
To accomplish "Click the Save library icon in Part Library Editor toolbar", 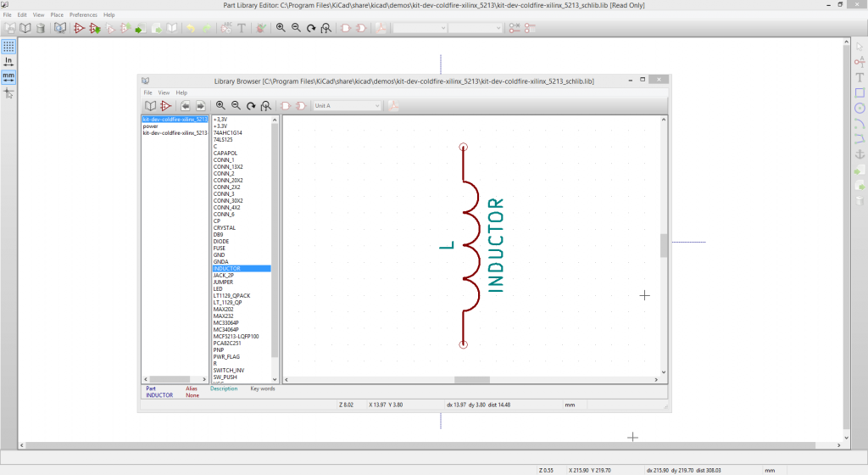I will coord(10,28).
